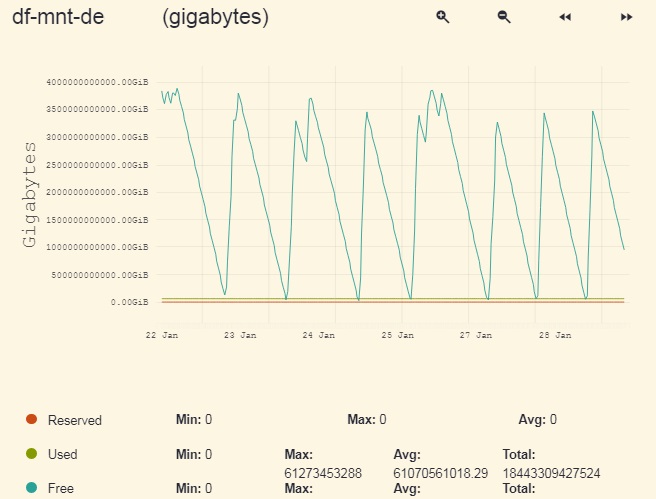Click the df-mnt-de graph title
The width and height of the screenshot is (656, 499).
[x=58, y=17]
